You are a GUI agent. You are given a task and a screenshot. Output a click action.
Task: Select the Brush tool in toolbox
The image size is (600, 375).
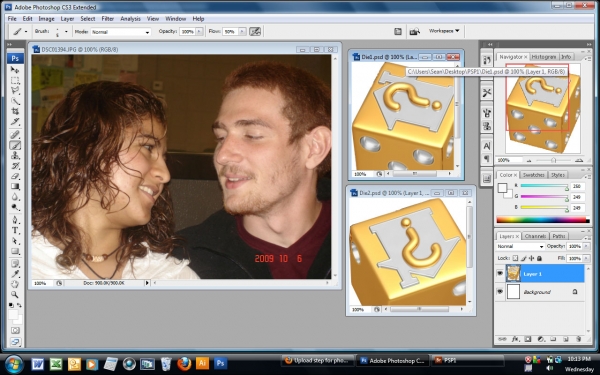click(x=15, y=145)
